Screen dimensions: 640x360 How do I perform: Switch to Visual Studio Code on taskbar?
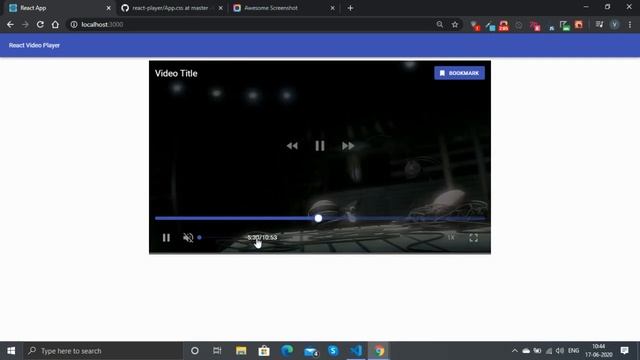356,351
